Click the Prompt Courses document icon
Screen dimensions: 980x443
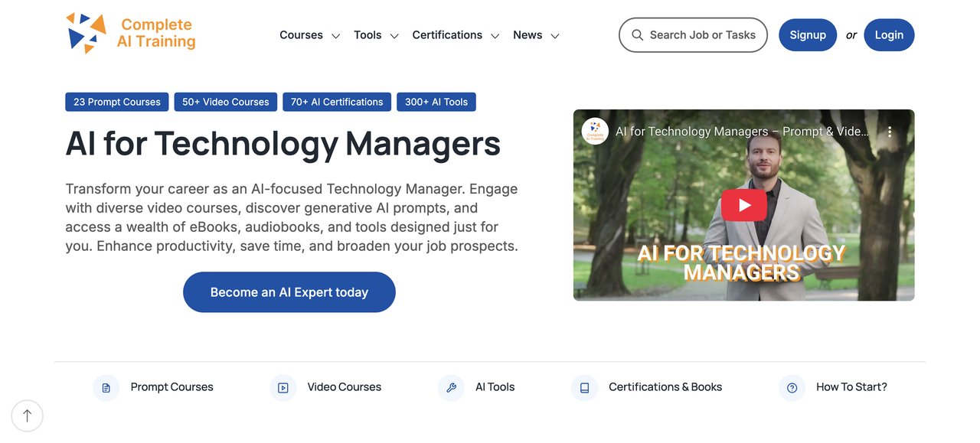click(106, 388)
